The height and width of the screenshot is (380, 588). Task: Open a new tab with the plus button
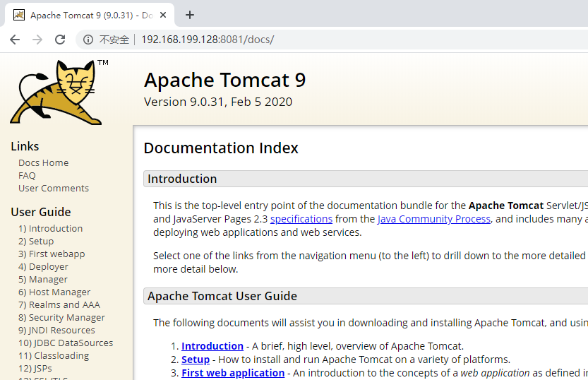190,15
